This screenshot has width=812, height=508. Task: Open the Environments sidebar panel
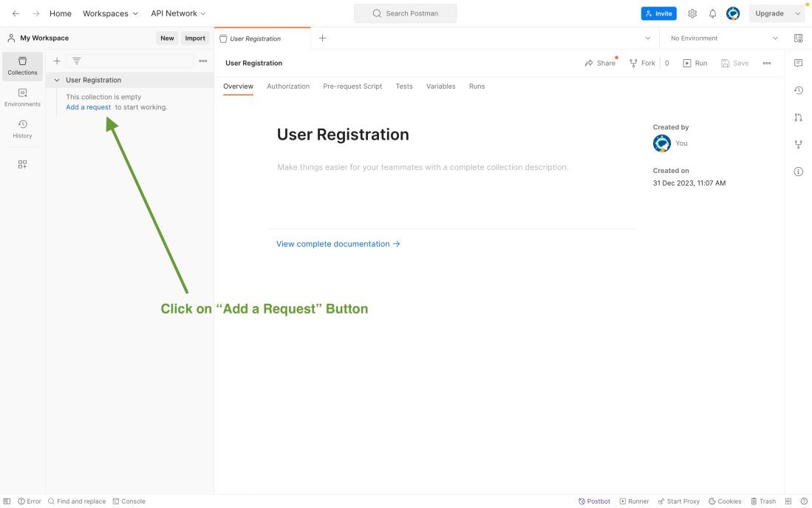click(22, 97)
